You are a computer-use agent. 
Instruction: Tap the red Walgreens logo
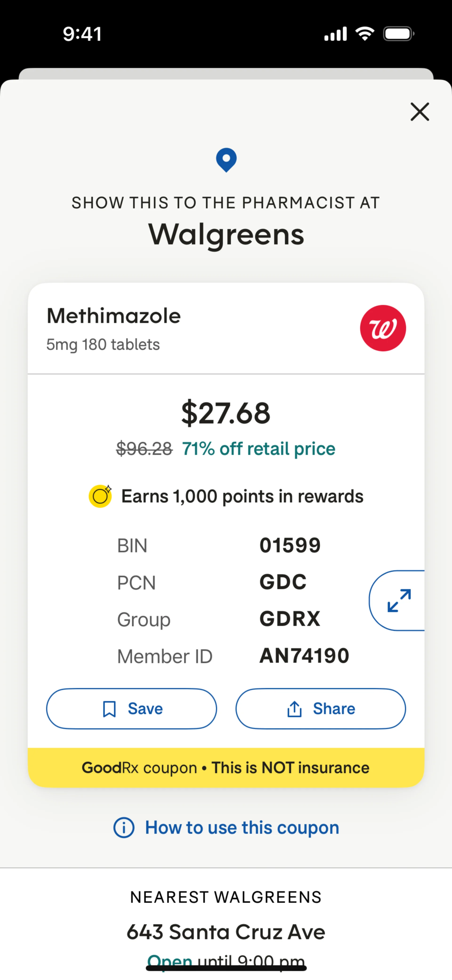pyautogui.click(x=383, y=328)
